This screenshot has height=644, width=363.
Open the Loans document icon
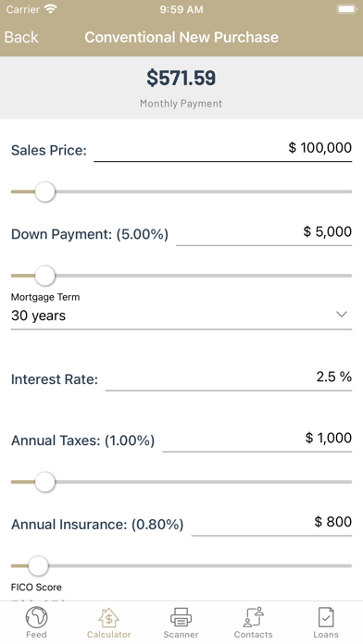tap(326, 617)
